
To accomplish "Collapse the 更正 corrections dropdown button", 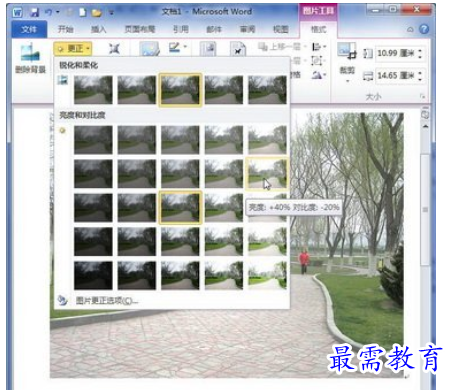I will pyautogui.click(x=72, y=49).
